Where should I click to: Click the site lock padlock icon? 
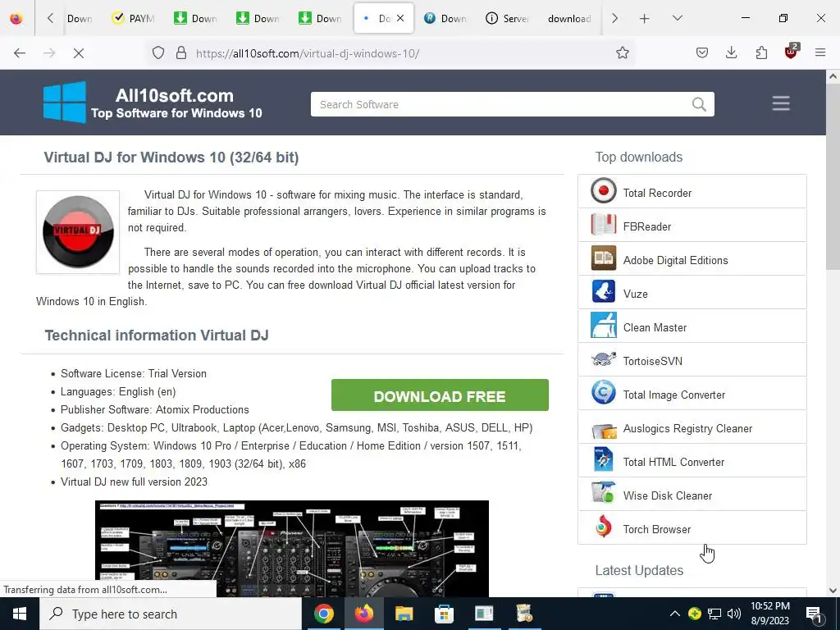pos(181,52)
